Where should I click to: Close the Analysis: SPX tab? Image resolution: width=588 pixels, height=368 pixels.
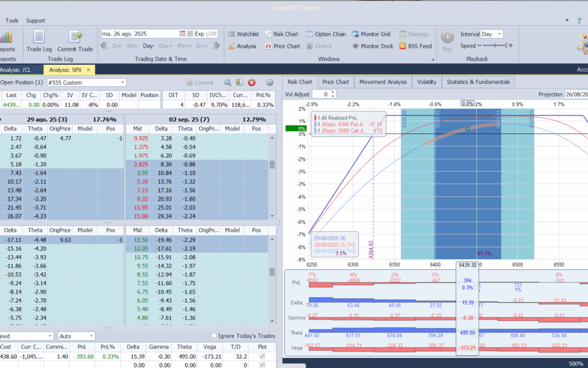coord(89,70)
